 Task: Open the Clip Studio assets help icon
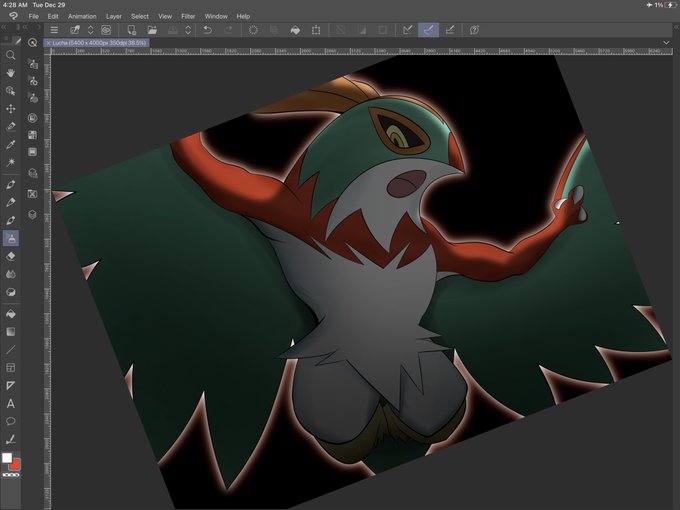474,30
